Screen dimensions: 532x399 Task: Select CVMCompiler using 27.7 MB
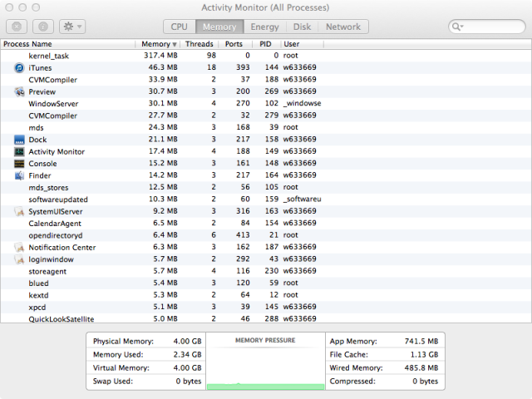(x=52, y=116)
